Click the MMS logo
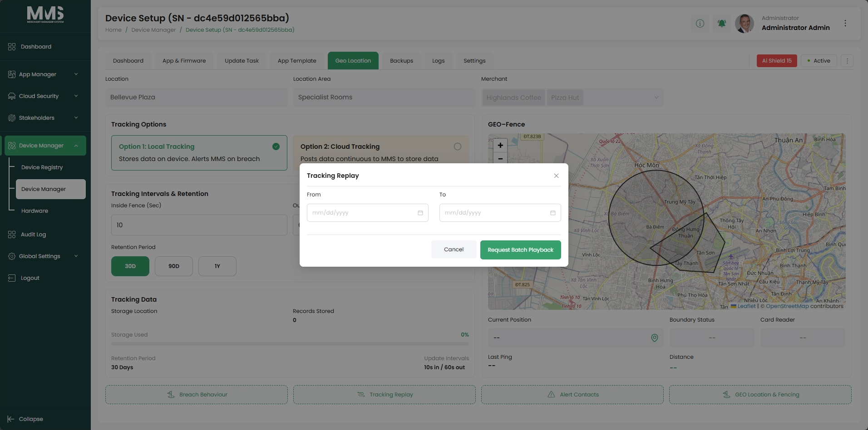868x430 pixels. click(45, 15)
